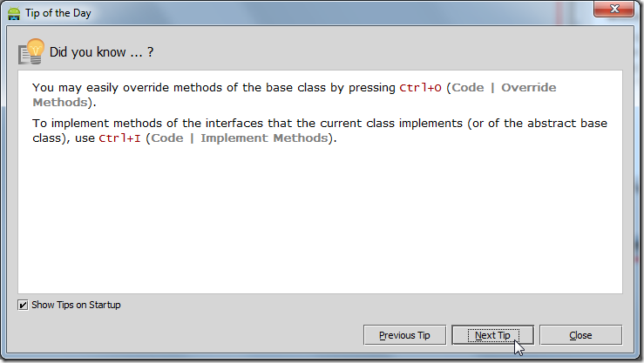Uncheck the Show Tips on Startup checkbox
Viewport: 644px width, 363px height.
click(x=24, y=306)
